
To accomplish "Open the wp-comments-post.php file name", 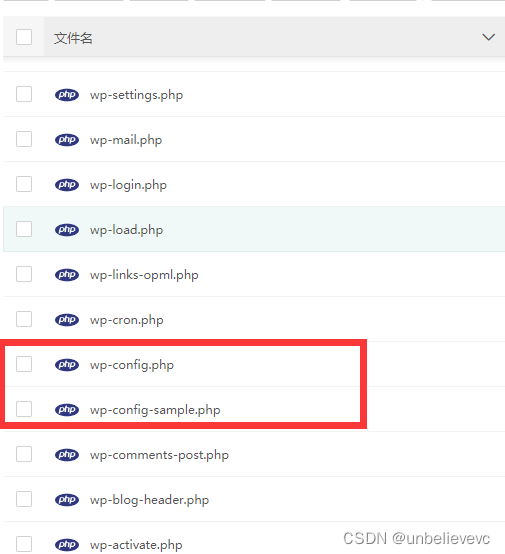I will tap(159, 455).
